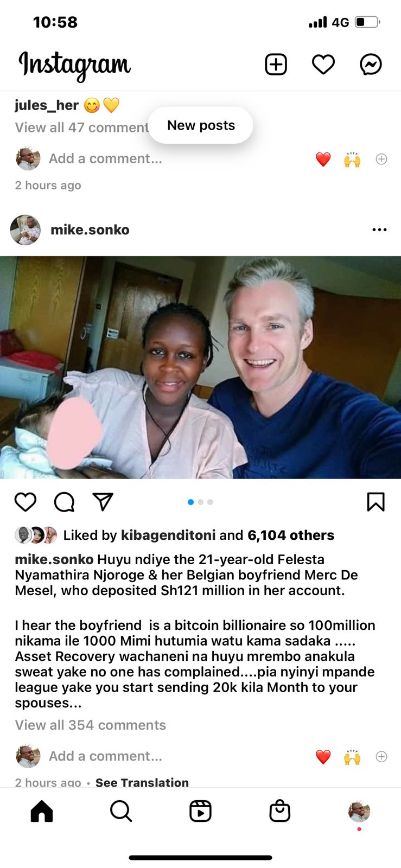Open Messenger direct messages icon
Viewport: 401px width, 868px height.
pos(371,65)
